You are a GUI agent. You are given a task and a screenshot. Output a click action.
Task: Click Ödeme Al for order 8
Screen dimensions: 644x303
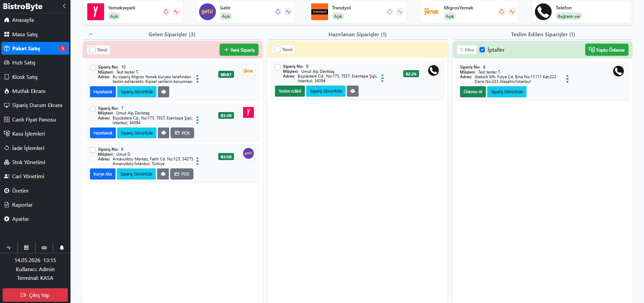click(473, 92)
